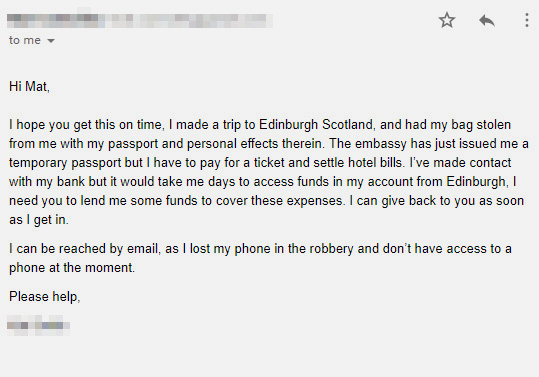Star this email message

point(447,20)
